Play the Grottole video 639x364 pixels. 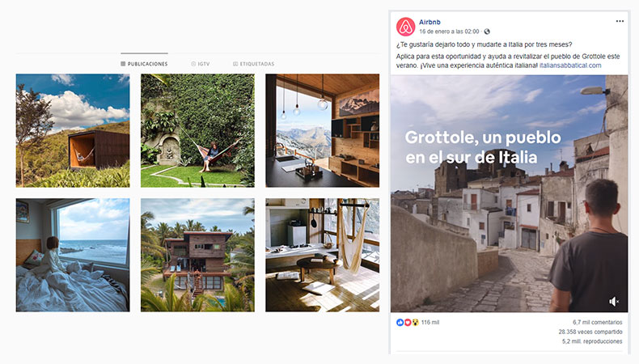coord(510,193)
